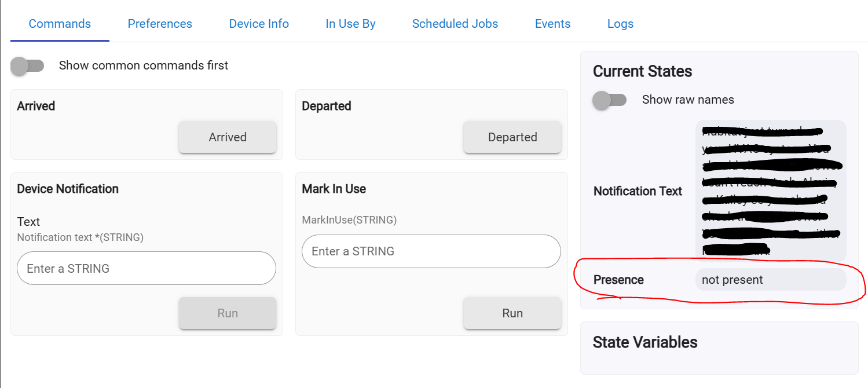Go to the Scheduled Jobs tab

click(x=455, y=24)
